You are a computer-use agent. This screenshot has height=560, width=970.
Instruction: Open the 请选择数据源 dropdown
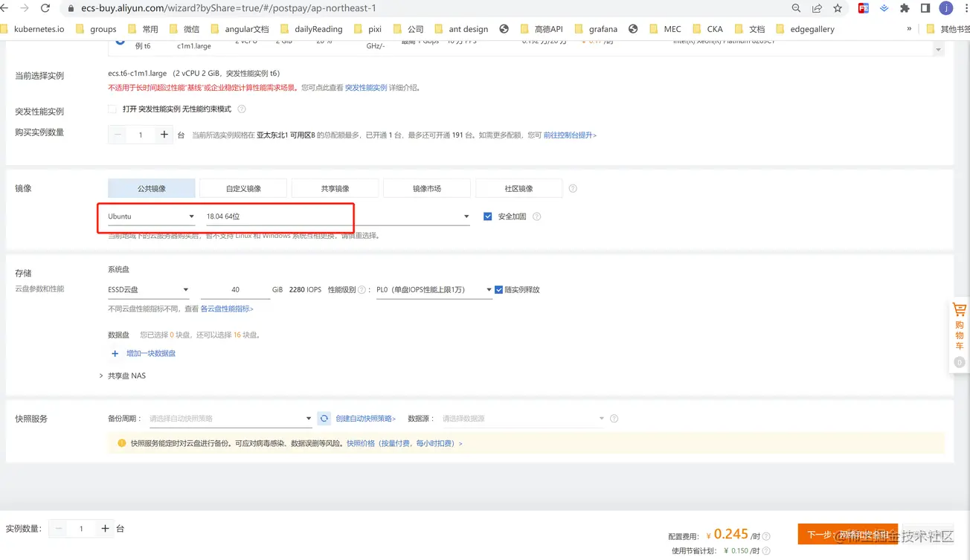coord(523,419)
